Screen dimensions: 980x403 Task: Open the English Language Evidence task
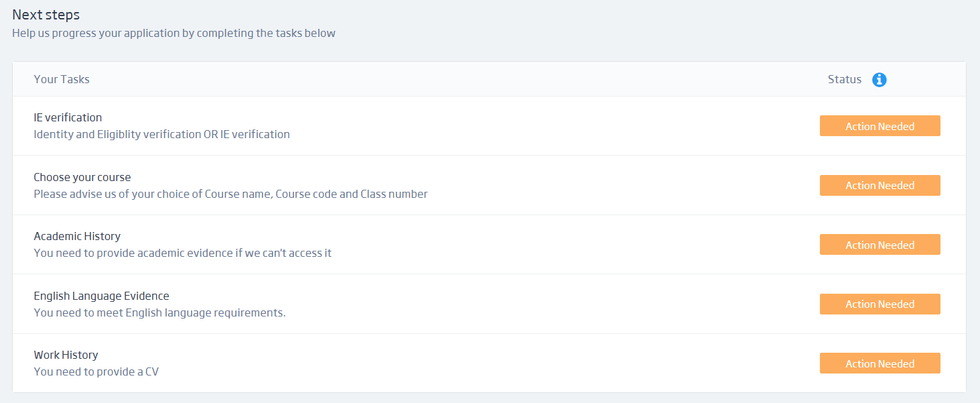click(x=101, y=296)
